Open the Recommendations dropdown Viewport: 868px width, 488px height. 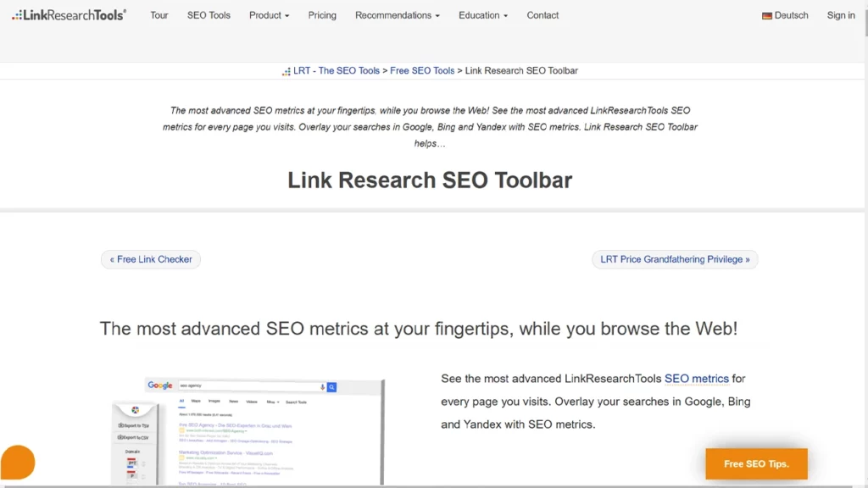click(x=397, y=15)
